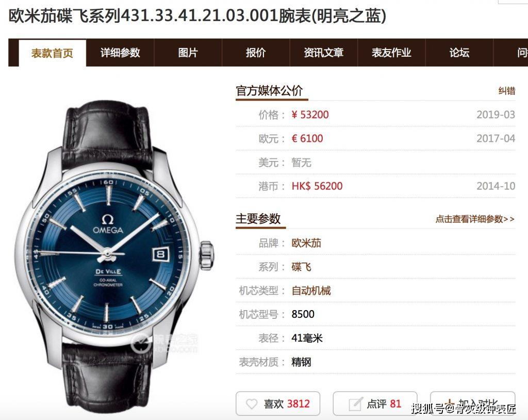This screenshot has height=420, width=528.
Task: Expand 点击查看详细参数 link
Action: tap(475, 219)
